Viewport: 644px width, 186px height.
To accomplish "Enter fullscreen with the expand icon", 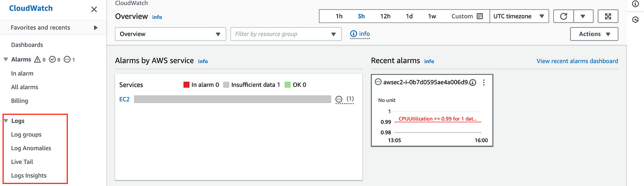I will (x=608, y=16).
